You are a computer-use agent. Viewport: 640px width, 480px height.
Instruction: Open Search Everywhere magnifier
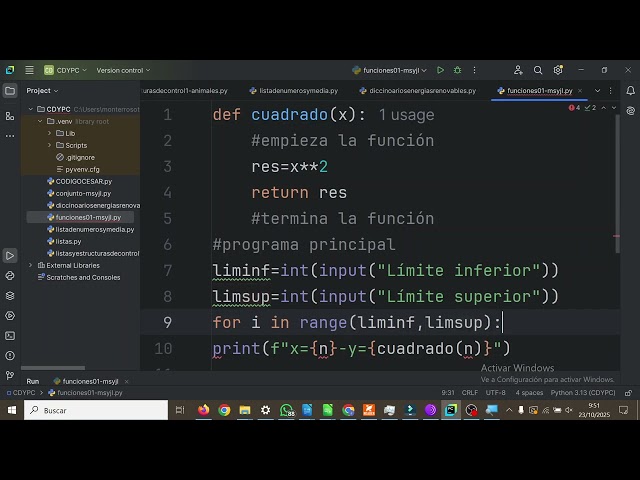[538, 70]
